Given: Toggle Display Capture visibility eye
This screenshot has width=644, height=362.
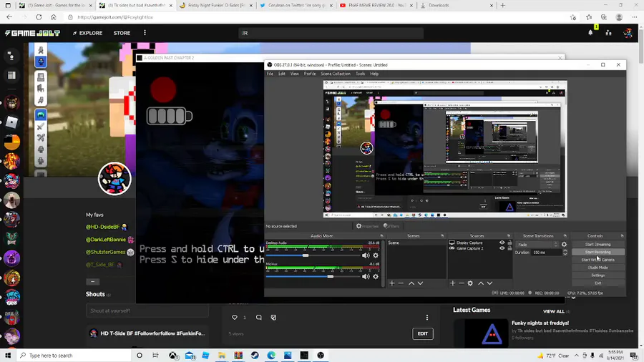Looking at the screenshot, I should [502, 243].
